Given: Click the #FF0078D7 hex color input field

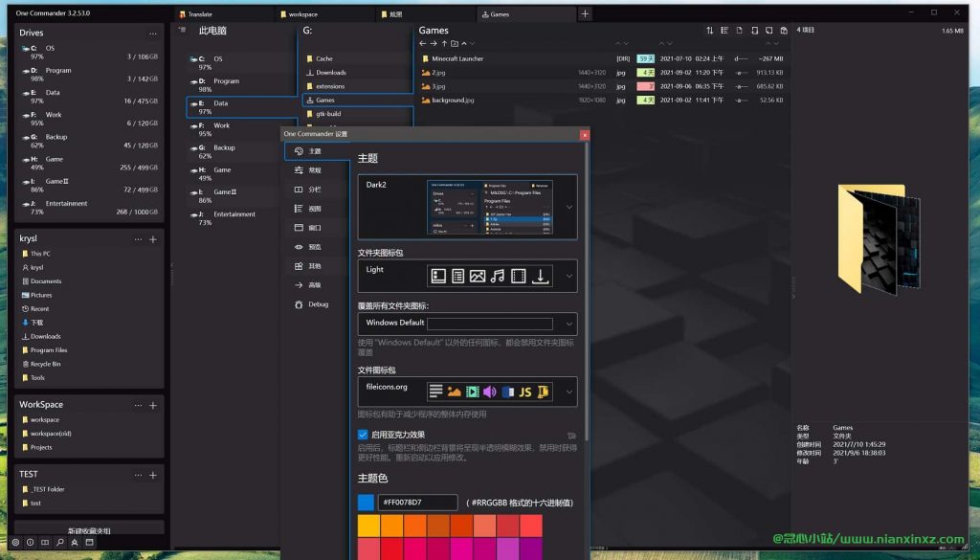Looking at the screenshot, I should click(417, 502).
